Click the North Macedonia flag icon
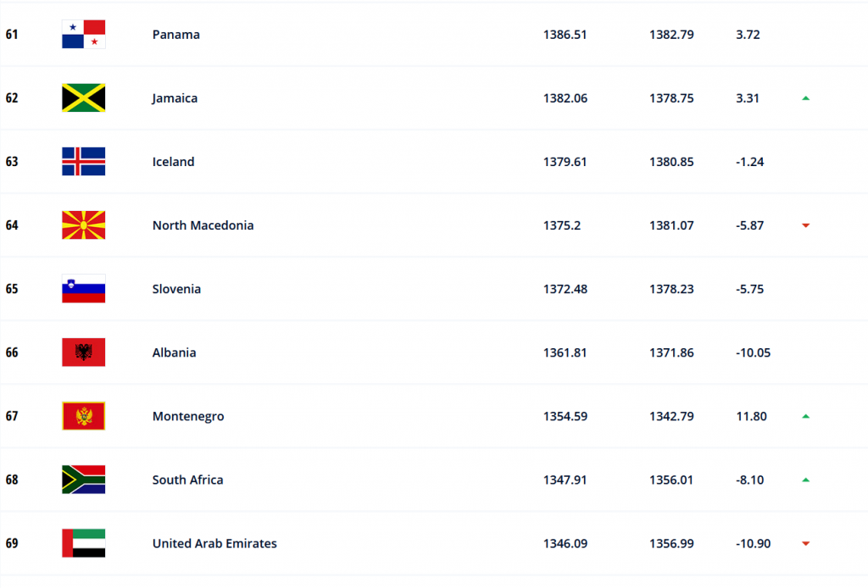868x588 pixels. point(84,225)
